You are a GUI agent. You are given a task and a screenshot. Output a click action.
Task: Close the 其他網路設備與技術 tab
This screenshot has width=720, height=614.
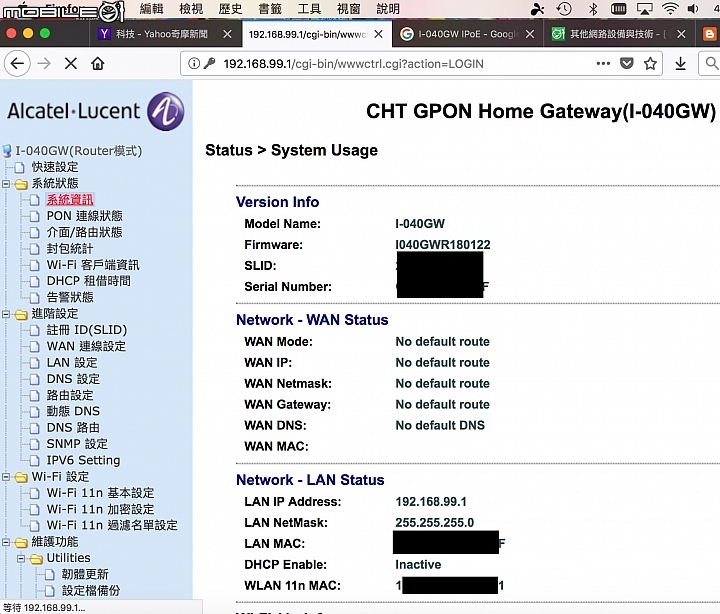coord(681,34)
